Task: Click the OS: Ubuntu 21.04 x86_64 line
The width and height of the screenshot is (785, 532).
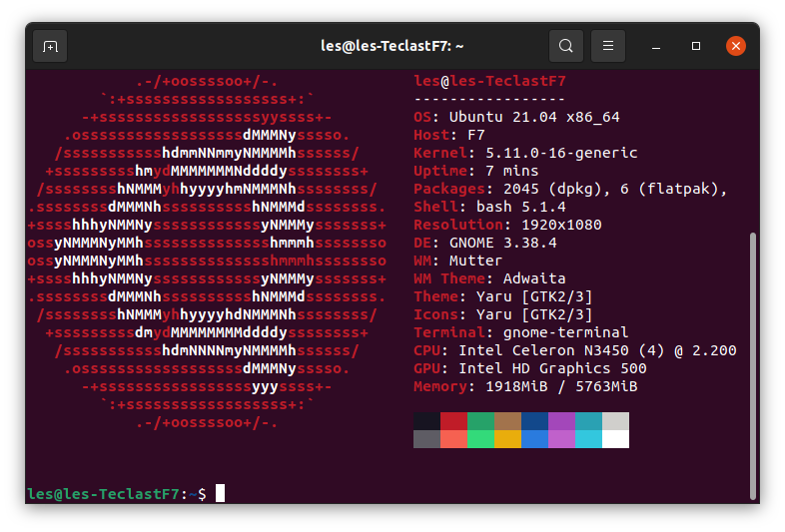Action: point(516,117)
